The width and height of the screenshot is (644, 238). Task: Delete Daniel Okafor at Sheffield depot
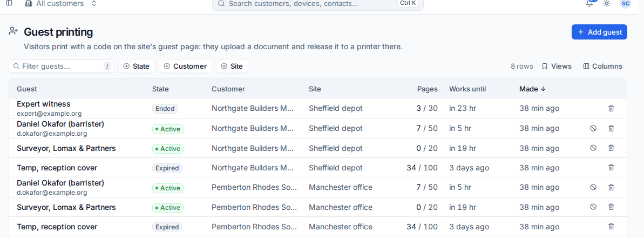tap(611, 128)
